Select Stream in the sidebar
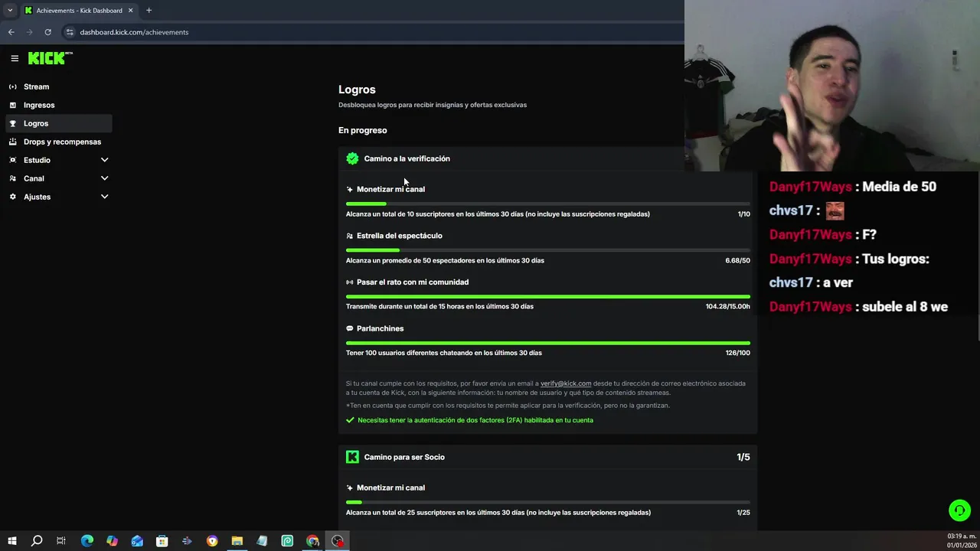 pyautogui.click(x=58, y=86)
